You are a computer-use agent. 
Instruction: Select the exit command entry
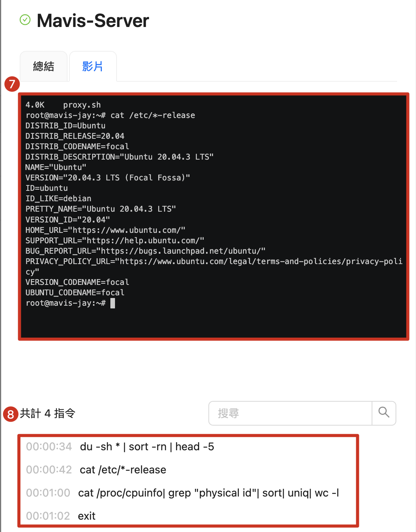click(x=86, y=516)
